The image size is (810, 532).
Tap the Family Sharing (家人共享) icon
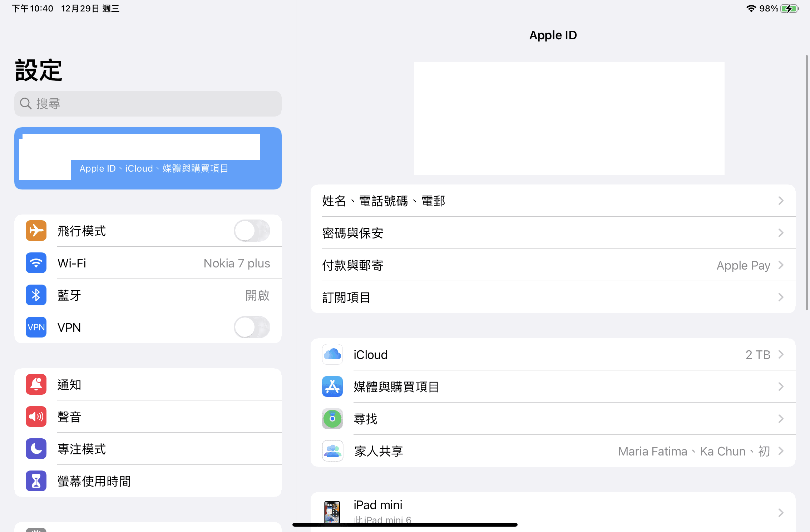point(332,451)
